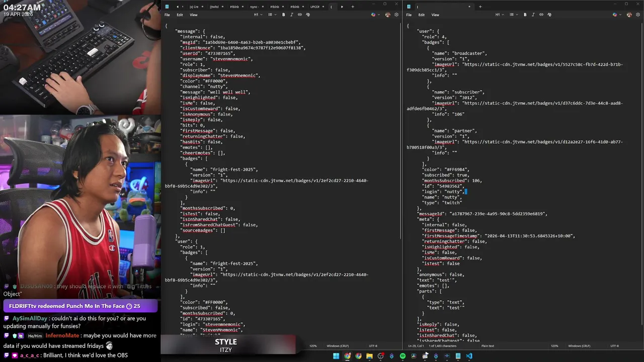This screenshot has width=644, height=362.
Task: Open Edit menu in left Notepad window
Action: pos(180,15)
